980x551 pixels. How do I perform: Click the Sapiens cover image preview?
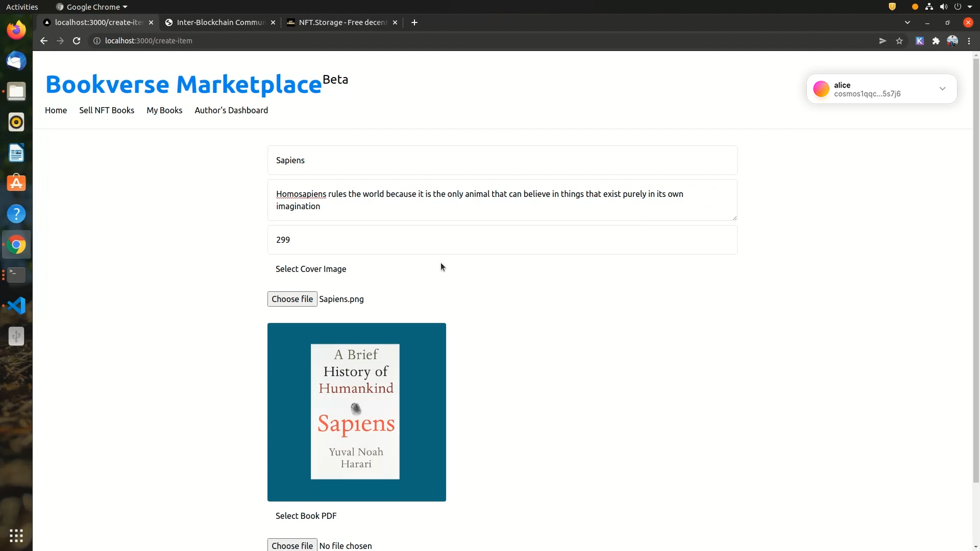pos(356,412)
